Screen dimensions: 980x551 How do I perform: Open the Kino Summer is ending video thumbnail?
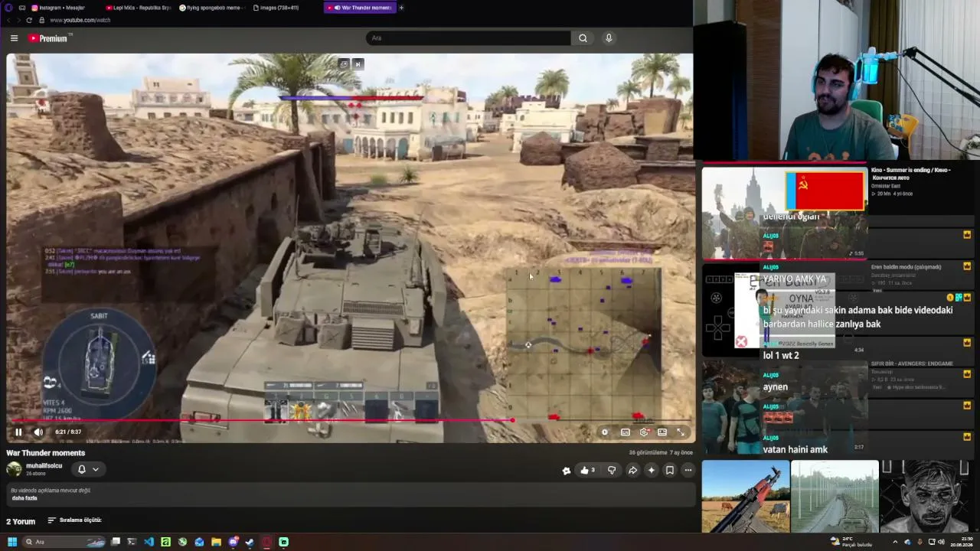pyautogui.click(x=785, y=212)
